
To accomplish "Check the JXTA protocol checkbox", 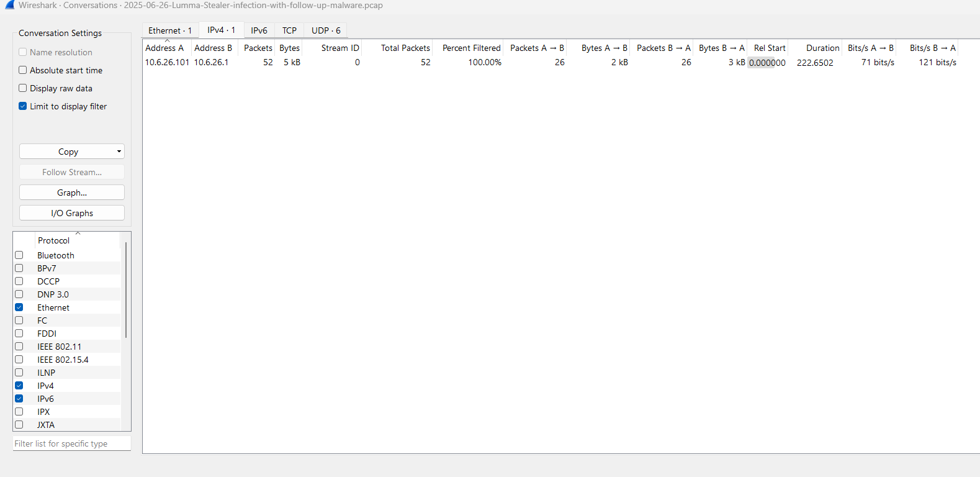I will (x=19, y=425).
